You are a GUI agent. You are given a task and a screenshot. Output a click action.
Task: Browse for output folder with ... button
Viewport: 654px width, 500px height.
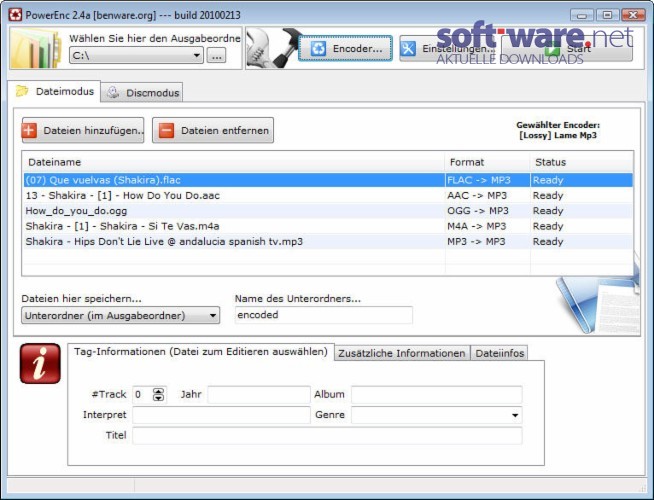(216, 55)
